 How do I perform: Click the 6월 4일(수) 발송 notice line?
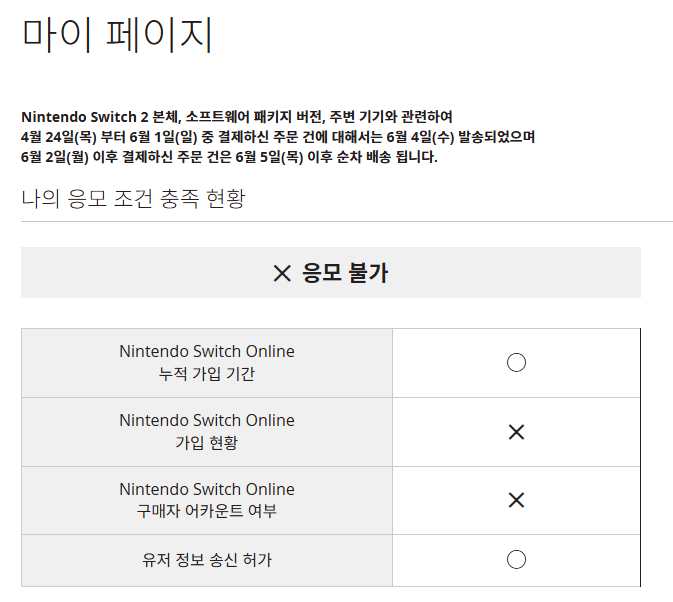(x=278, y=137)
